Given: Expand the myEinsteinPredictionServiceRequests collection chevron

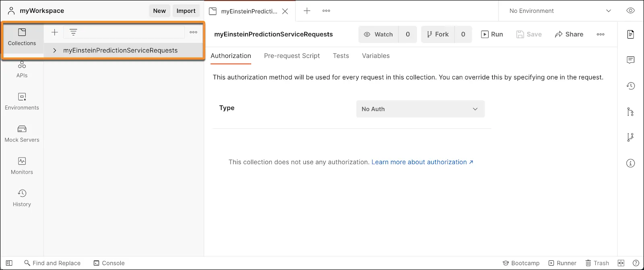Looking at the screenshot, I should click(55, 50).
